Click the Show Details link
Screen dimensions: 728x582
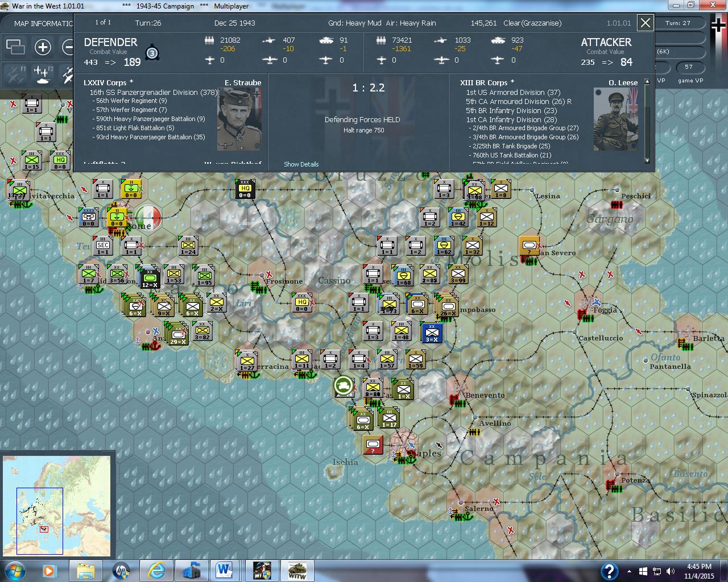301,164
